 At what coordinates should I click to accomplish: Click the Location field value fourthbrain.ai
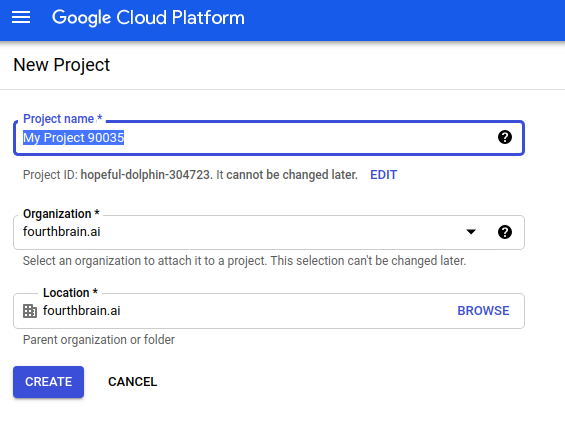(x=81, y=311)
